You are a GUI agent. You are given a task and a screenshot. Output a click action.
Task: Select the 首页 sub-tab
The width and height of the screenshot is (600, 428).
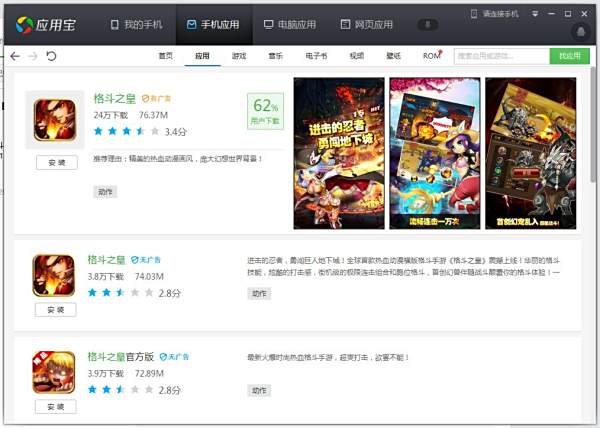coord(166,56)
